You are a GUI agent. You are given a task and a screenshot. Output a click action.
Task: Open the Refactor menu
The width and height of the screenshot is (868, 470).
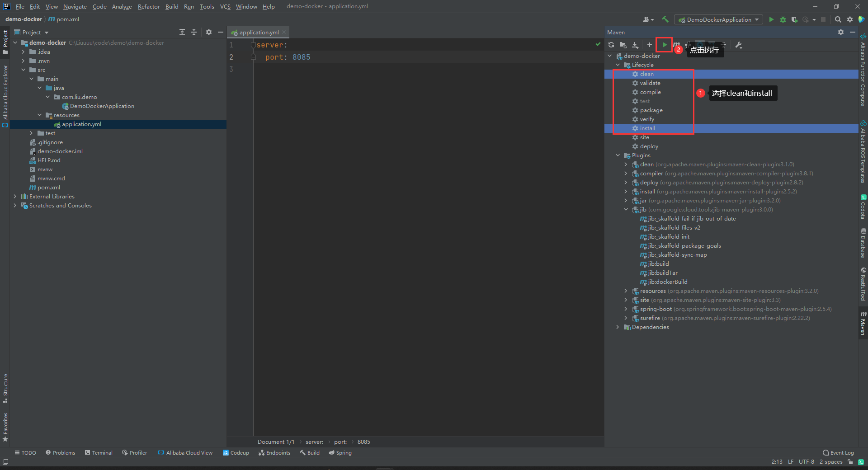pyautogui.click(x=149, y=6)
